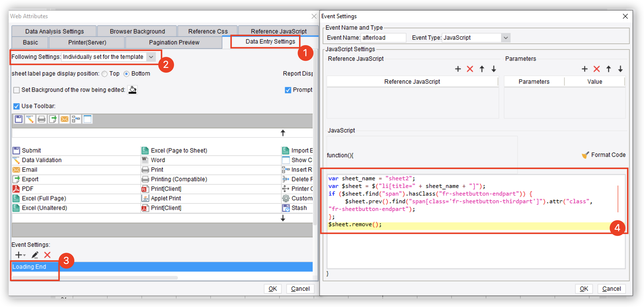
Task: Click the Insert Row icon in the toolbar strip
Action: click(x=76, y=119)
